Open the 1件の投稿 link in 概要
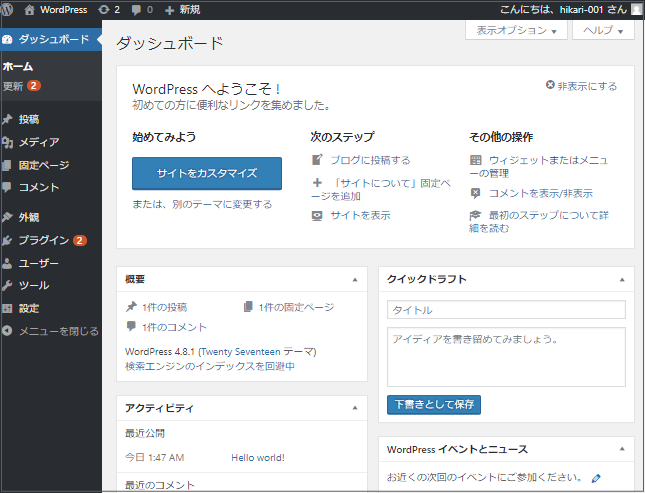645x493 pixels. pos(165,307)
